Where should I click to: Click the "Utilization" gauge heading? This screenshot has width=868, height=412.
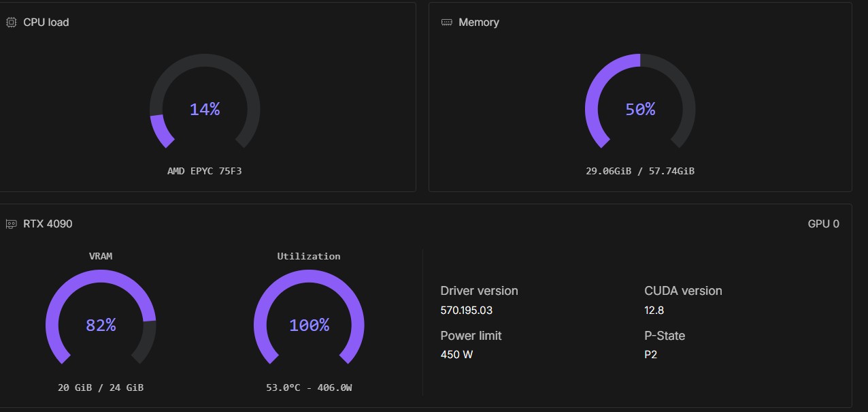[309, 256]
